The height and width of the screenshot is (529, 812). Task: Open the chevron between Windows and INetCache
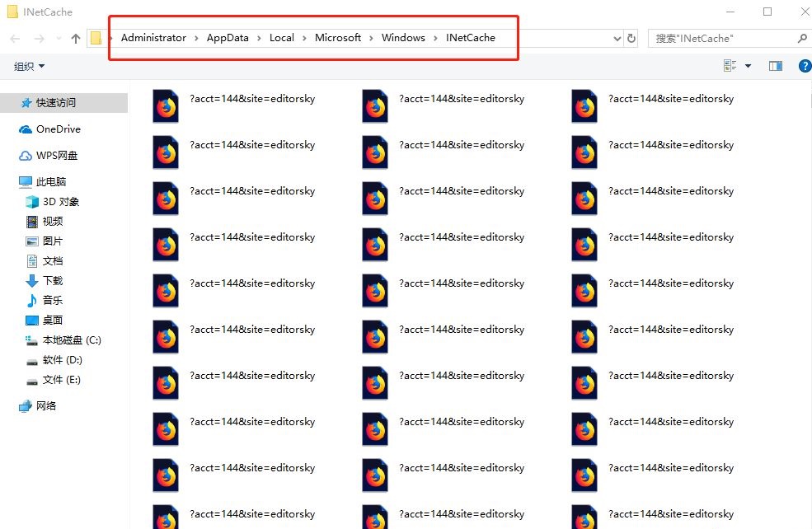[x=435, y=38]
